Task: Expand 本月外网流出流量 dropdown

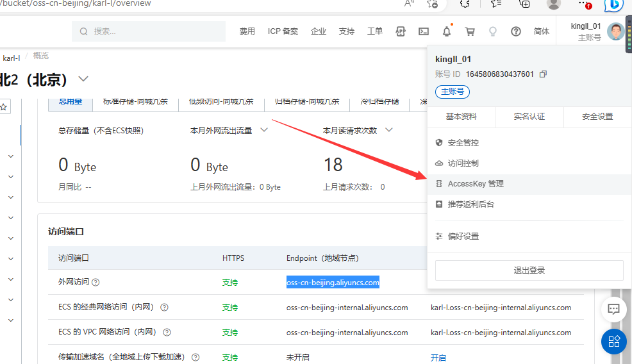Action: [x=264, y=130]
